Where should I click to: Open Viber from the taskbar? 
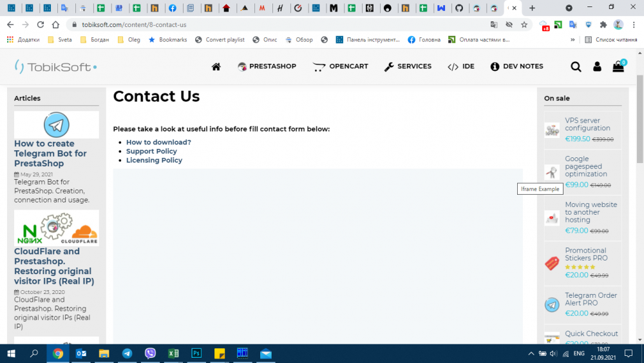[150, 353]
